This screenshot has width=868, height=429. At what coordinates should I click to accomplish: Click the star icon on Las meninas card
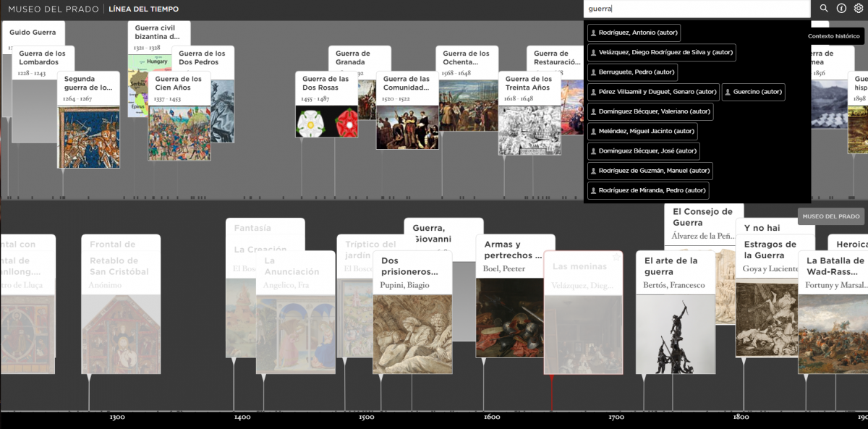616,257
